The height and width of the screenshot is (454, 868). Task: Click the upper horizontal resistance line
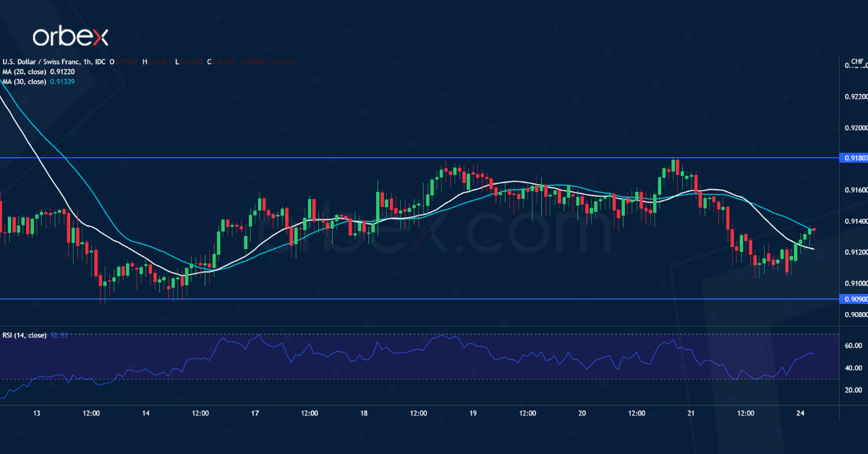434,156
